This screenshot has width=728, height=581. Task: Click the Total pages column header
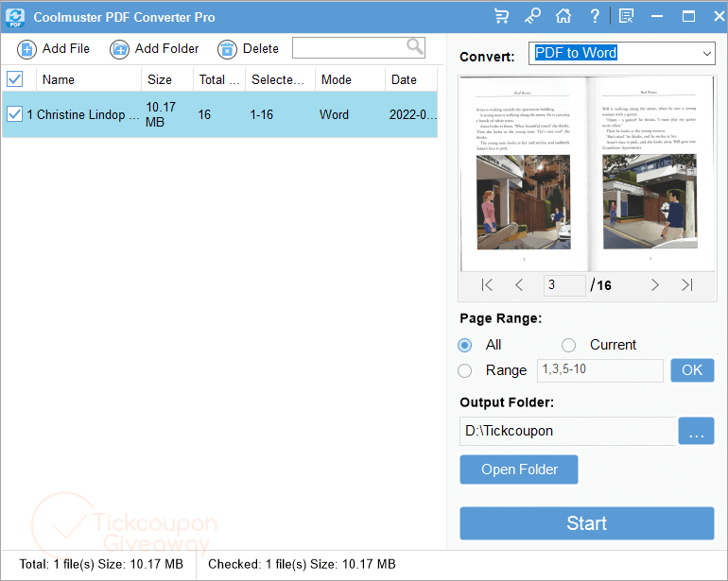coord(219,79)
